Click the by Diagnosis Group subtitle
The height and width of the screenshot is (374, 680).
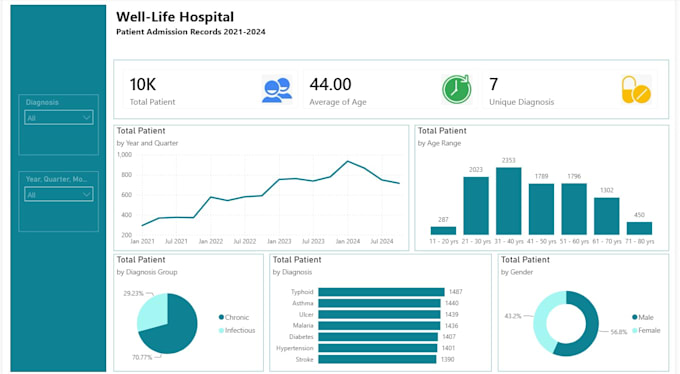147,272
